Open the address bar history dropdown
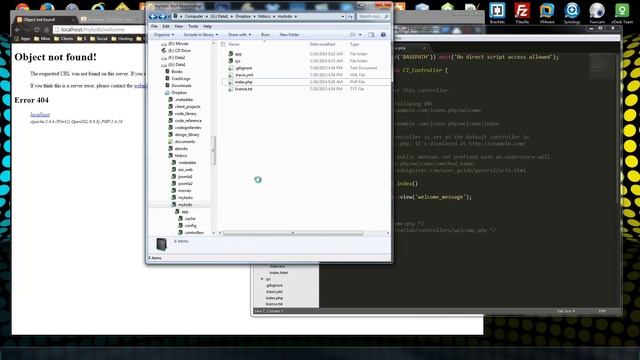640x360 pixels. pos(342,16)
